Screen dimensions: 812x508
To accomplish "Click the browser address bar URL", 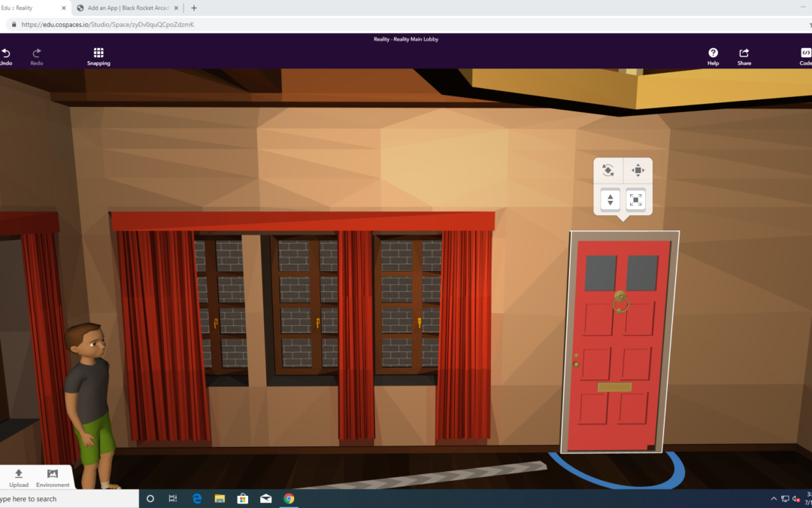I will (x=108, y=24).
